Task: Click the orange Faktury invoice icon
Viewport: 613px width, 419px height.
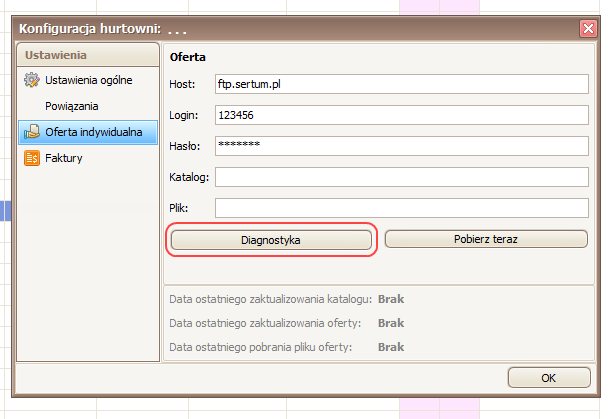Action: point(31,157)
